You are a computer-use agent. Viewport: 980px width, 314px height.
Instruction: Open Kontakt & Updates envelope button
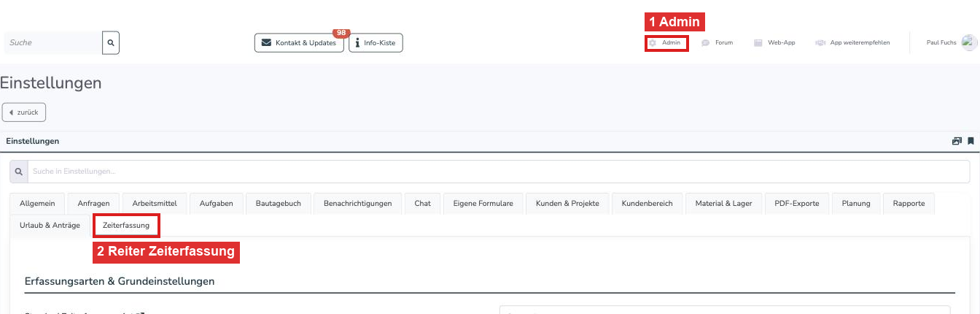(299, 43)
